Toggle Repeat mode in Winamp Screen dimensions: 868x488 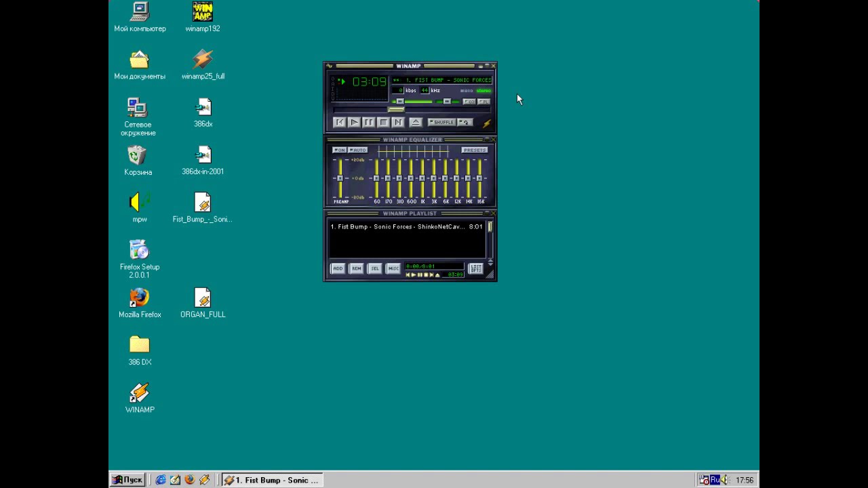465,122
